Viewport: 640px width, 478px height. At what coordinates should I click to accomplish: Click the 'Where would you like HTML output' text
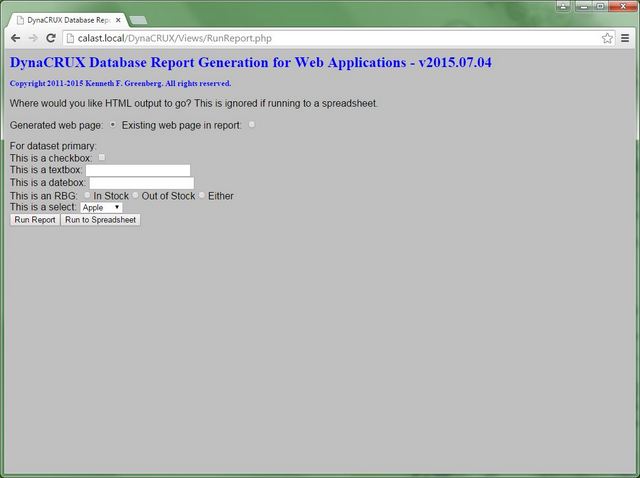coord(194,103)
